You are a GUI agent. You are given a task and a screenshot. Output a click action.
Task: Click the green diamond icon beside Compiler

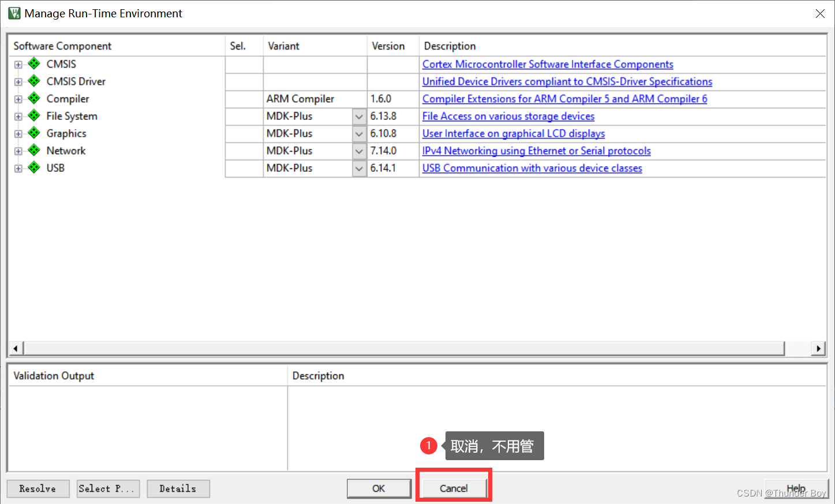point(34,98)
